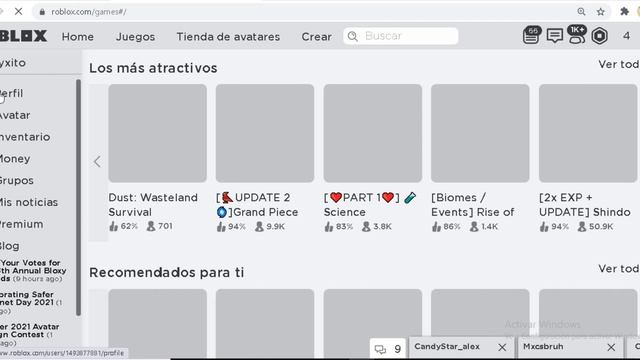The height and width of the screenshot is (360, 640).
Task: Click the 83% rating on Science
Action: (339, 226)
